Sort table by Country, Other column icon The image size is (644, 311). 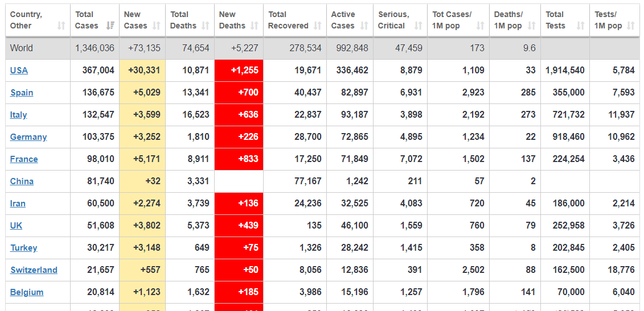61,26
